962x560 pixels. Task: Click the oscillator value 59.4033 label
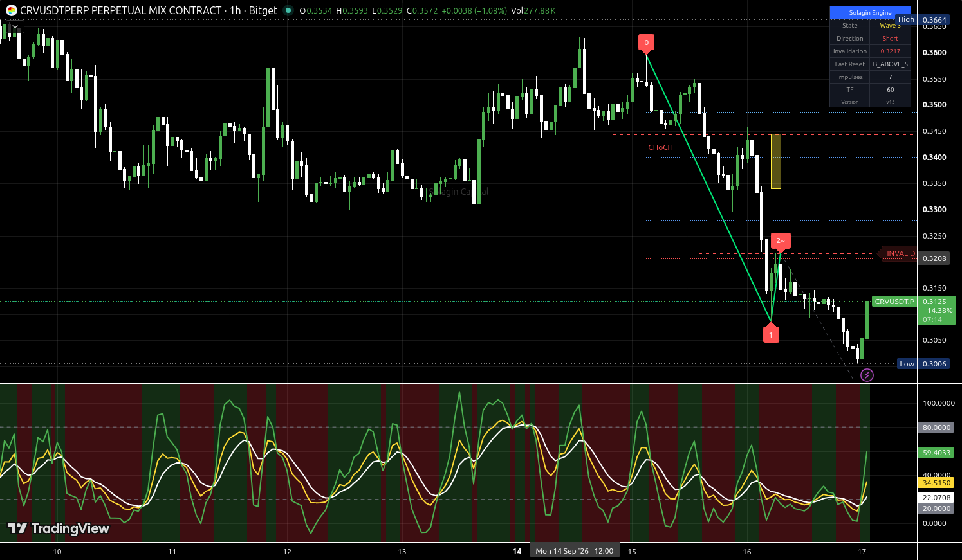pos(936,453)
